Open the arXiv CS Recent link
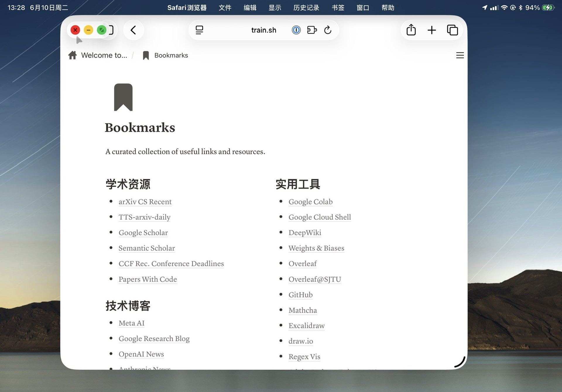Screen dimensions: 562x392 point(145,202)
